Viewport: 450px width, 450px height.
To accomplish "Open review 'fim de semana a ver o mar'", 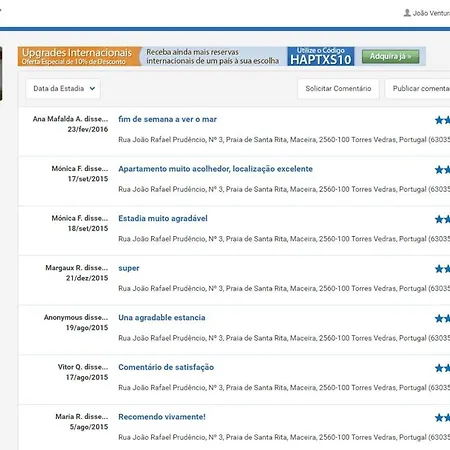I will [x=167, y=119].
